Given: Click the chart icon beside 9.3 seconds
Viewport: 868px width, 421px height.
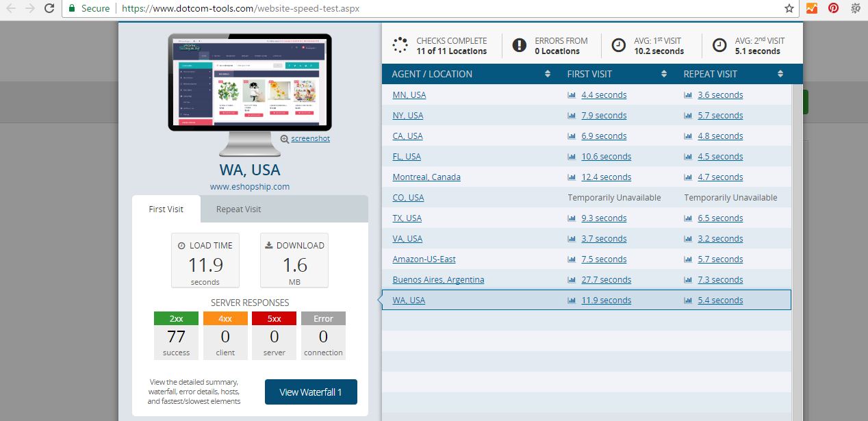Looking at the screenshot, I should (572, 218).
